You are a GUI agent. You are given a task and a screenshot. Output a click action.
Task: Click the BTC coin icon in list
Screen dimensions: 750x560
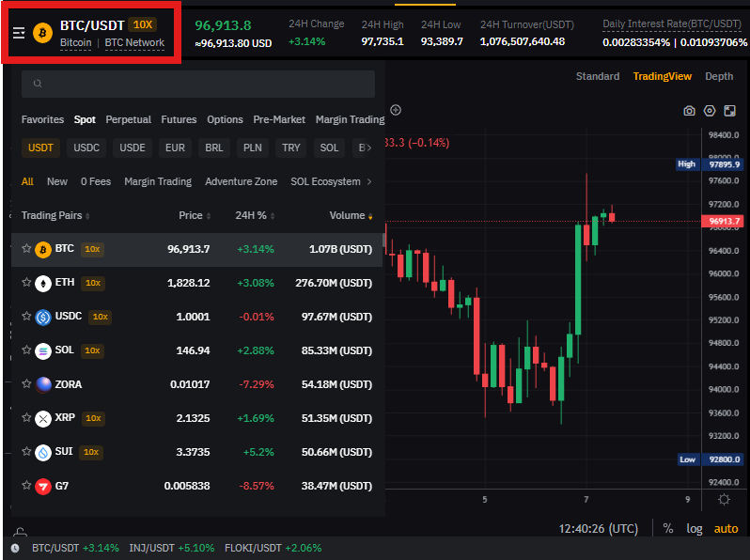43,249
